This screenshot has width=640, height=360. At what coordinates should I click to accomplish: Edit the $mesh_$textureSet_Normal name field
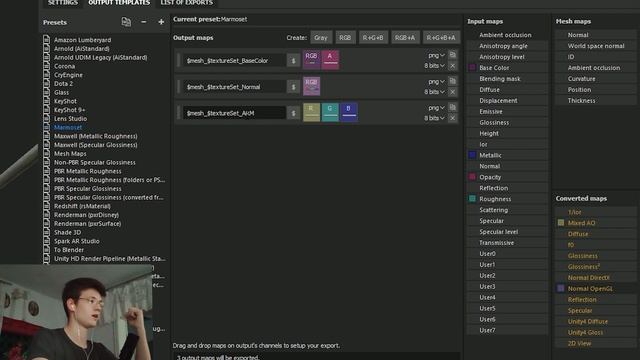tap(234, 87)
